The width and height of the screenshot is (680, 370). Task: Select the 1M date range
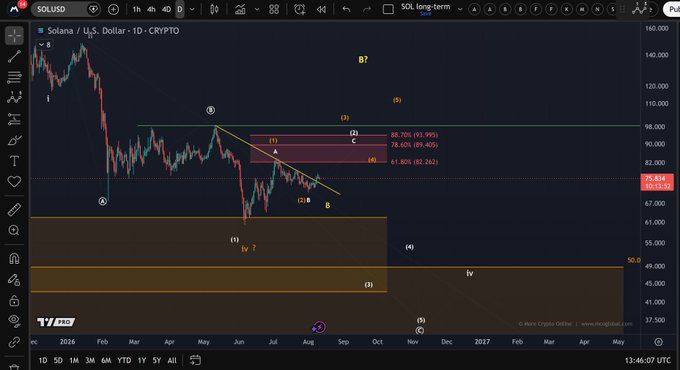pyautogui.click(x=74, y=360)
